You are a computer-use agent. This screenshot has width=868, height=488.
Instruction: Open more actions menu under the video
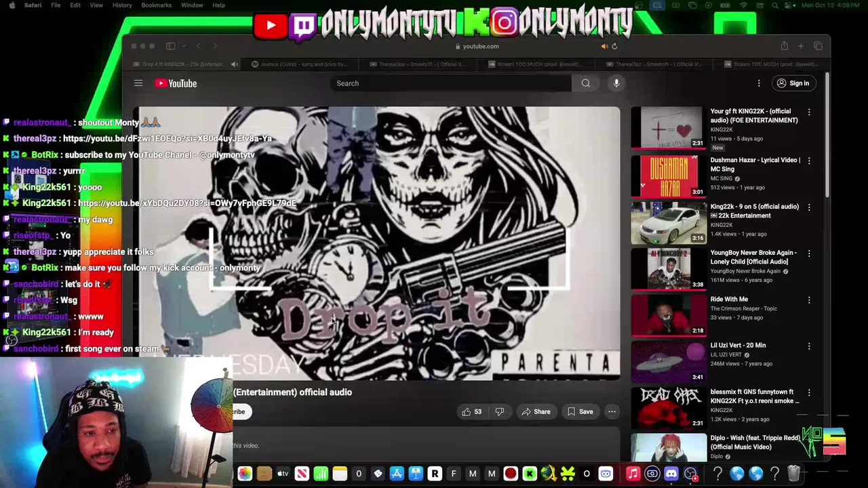612,411
